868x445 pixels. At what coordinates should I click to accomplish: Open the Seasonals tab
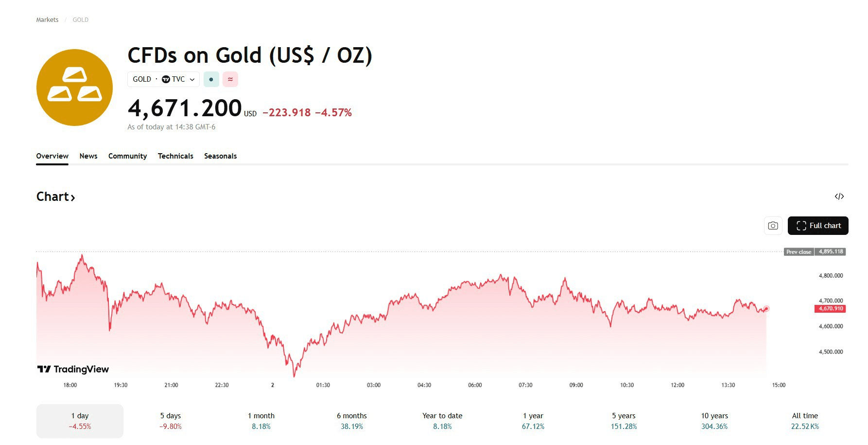click(220, 156)
